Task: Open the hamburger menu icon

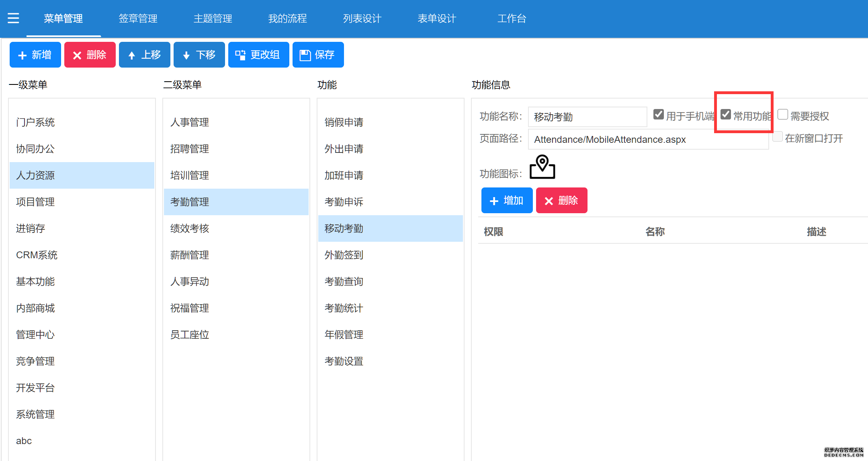Action: 13,18
